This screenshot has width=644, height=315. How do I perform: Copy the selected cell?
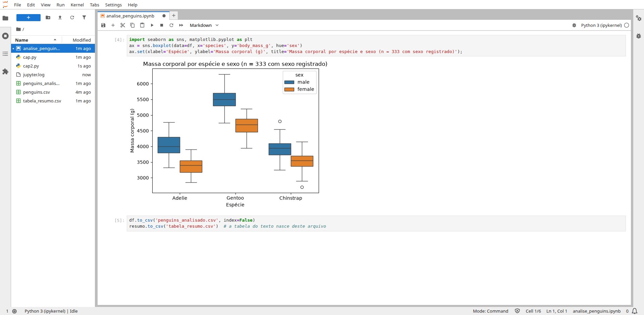tap(132, 25)
